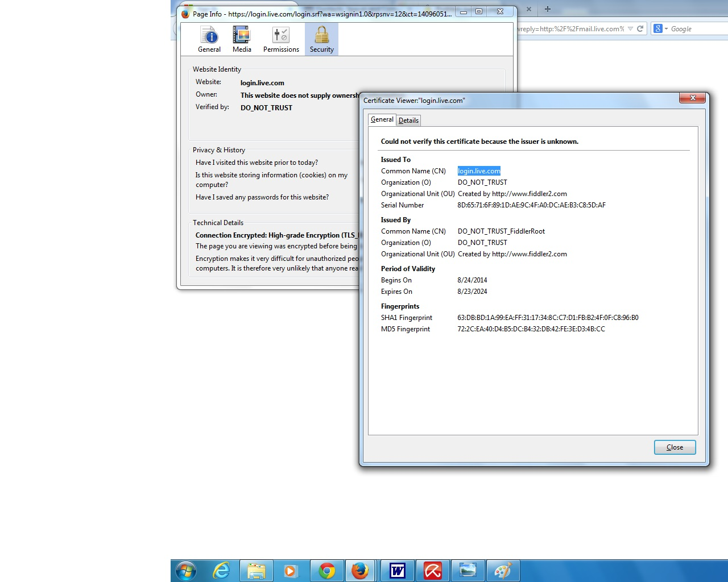Click DO_NOT_TRUST_FiddlerRoot issuer name
The width and height of the screenshot is (728, 582).
501,231
